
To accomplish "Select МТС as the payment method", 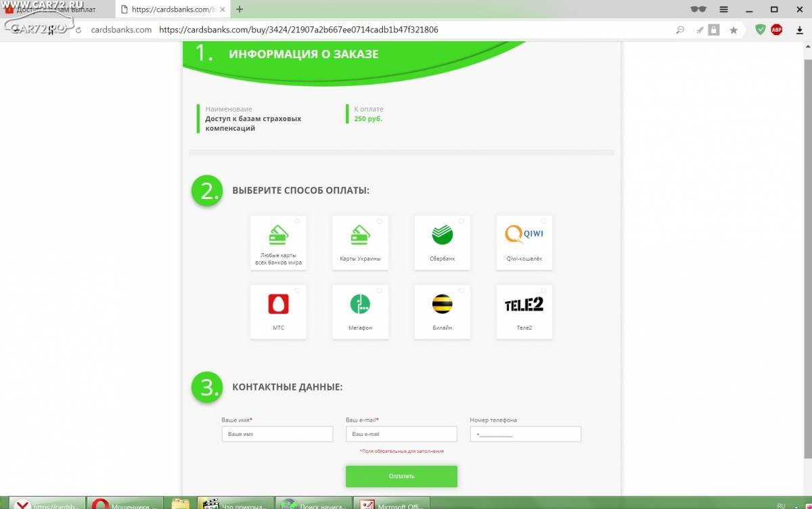I will (x=278, y=311).
